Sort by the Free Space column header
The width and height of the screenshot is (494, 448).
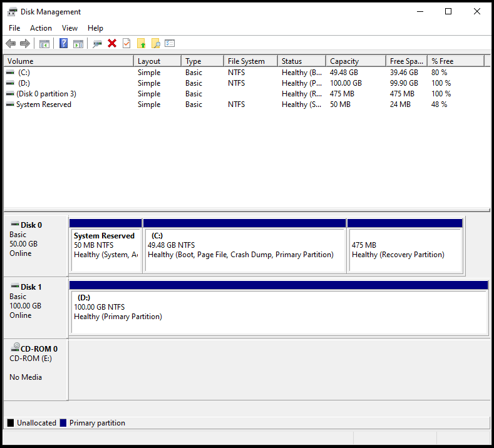[x=407, y=61]
